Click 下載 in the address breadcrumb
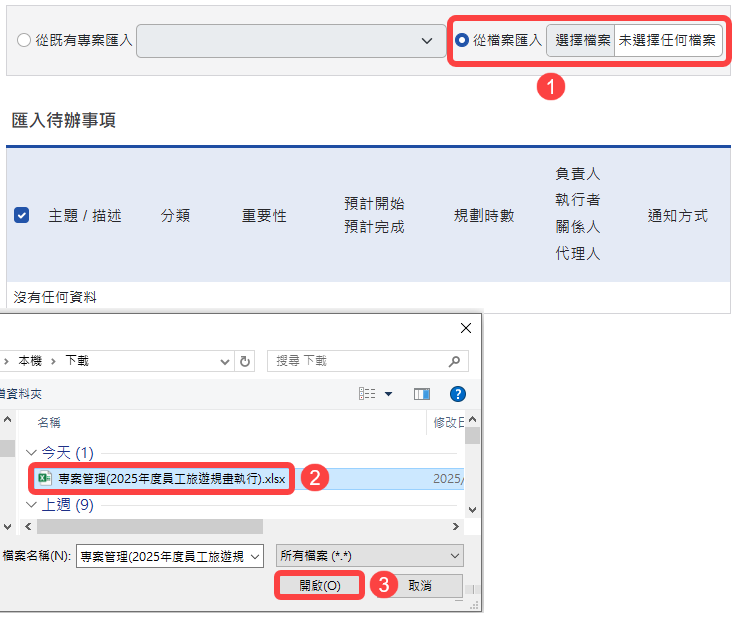736x618 pixels. 77,361
